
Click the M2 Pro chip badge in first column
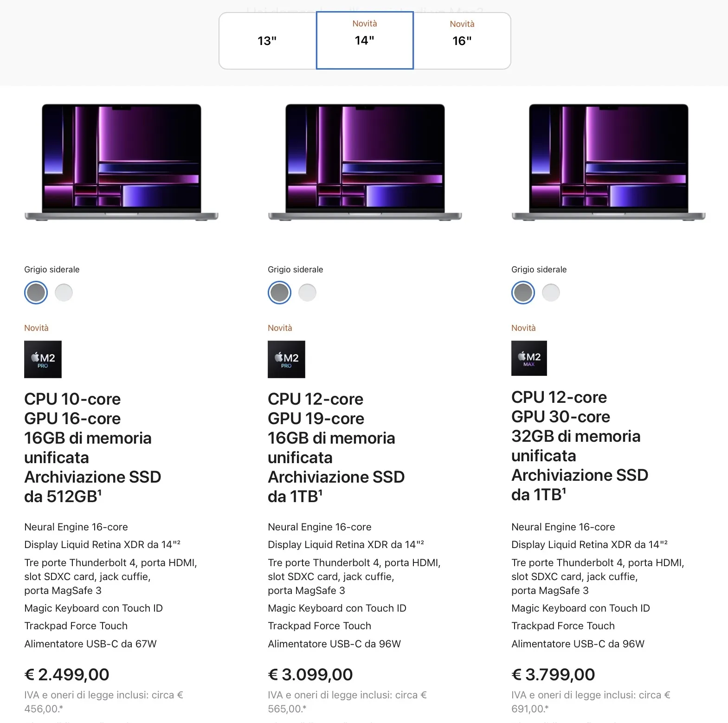(x=43, y=359)
